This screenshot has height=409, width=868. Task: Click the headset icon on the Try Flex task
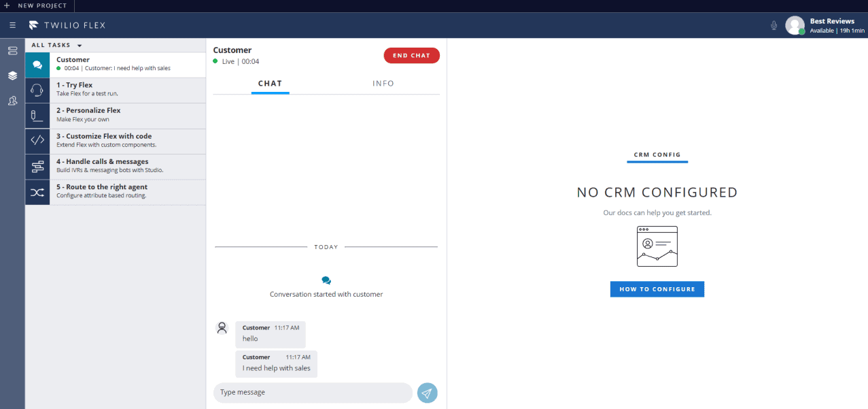tap(37, 90)
